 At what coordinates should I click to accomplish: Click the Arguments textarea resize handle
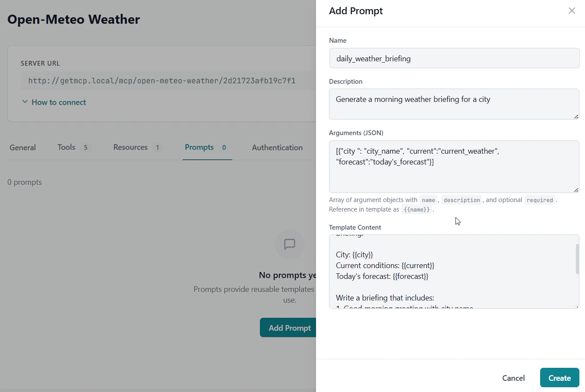click(576, 190)
